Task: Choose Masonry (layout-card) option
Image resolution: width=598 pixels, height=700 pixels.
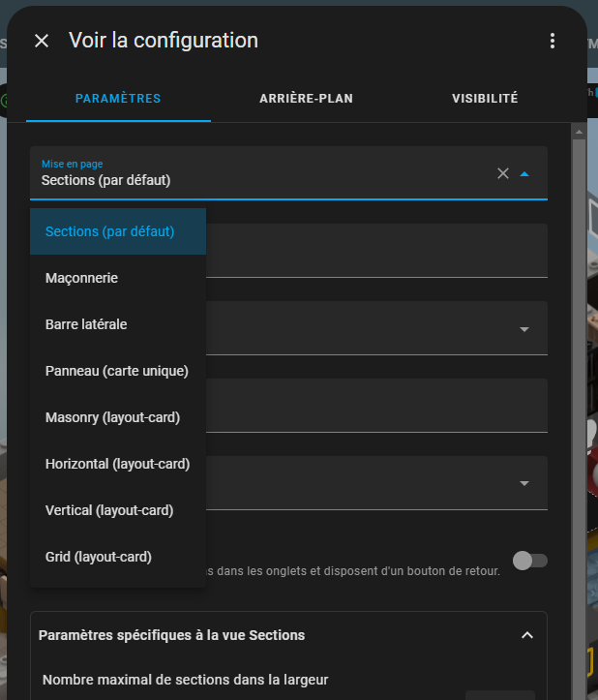Action: point(118,417)
